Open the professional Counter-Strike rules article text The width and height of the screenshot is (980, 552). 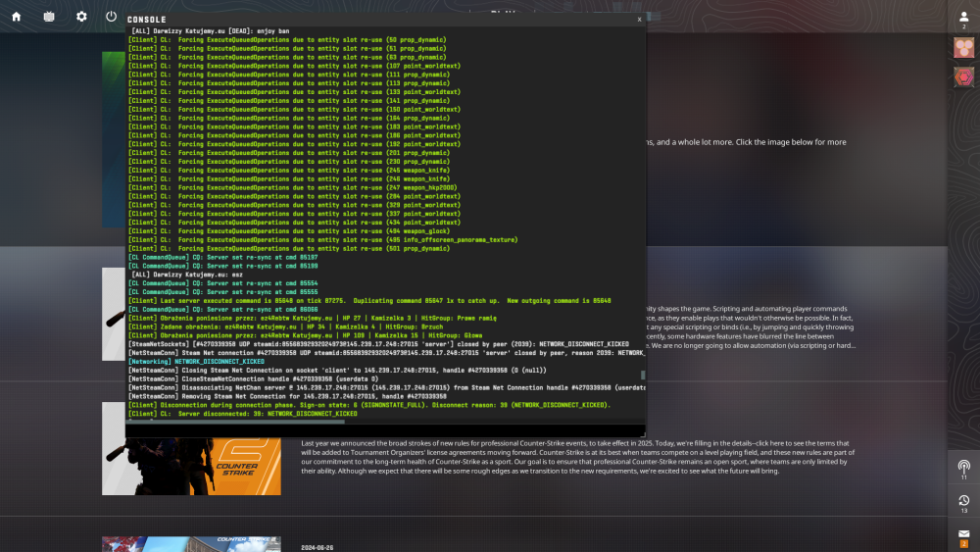point(577,457)
